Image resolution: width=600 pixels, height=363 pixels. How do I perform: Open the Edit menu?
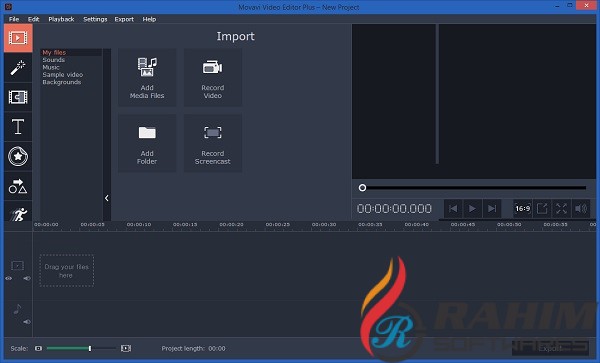pos(34,19)
